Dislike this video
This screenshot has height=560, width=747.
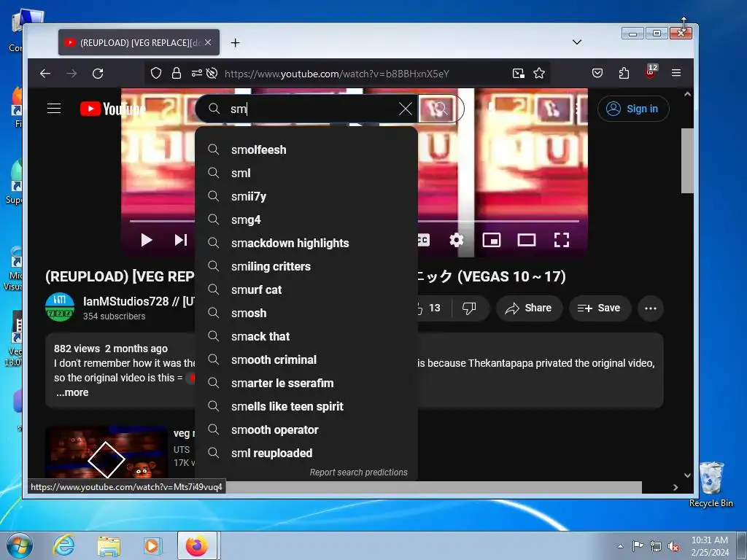(x=469, y=308)
